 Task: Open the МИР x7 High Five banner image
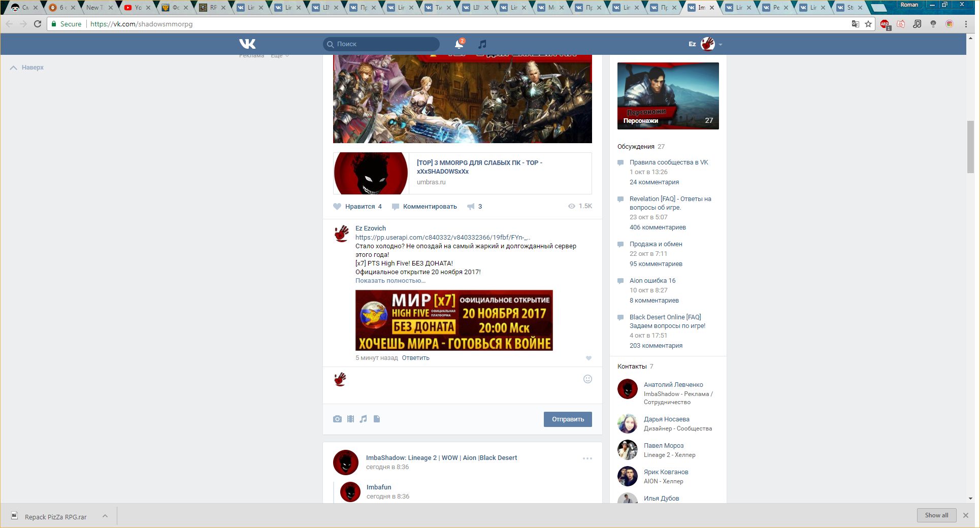pos(454,320)
